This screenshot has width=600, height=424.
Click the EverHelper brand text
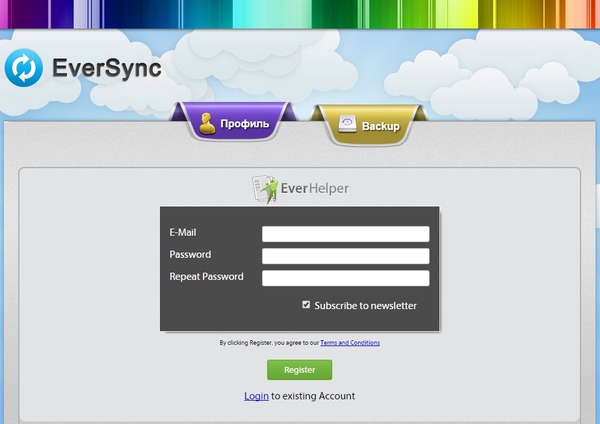point(315,188)
